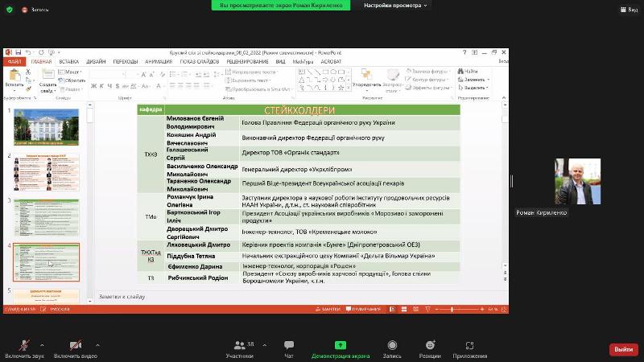Image resolution: width=644 pixels, height=362 pixels.
Task: Click Роман Кириленко video thumbnail
Action: tap(577, 182)
